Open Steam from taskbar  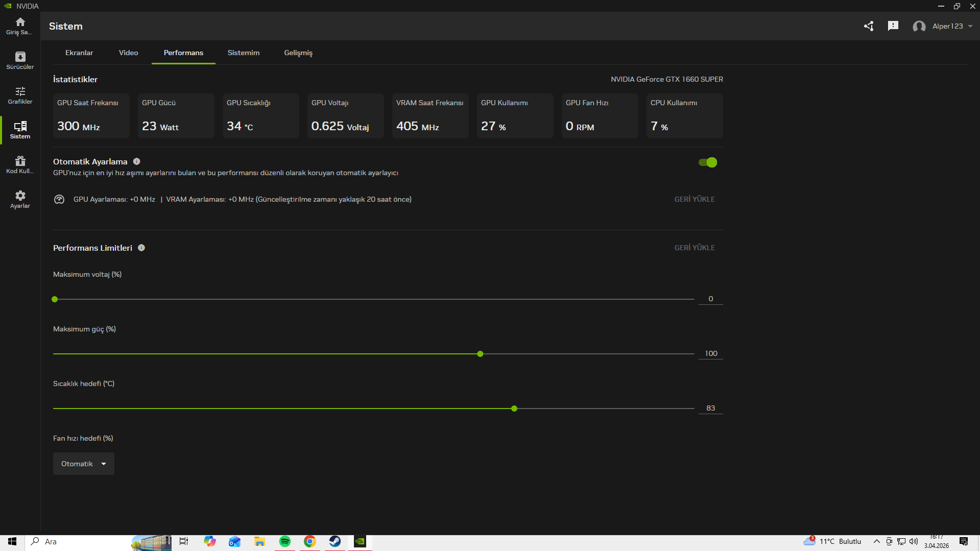335,542
